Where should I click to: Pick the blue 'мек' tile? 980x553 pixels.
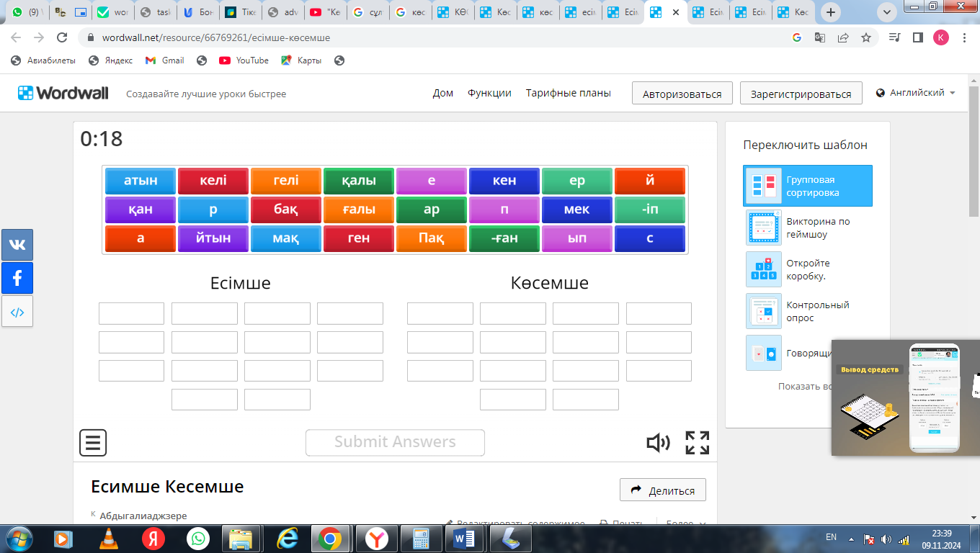click(x=577, y=210)
